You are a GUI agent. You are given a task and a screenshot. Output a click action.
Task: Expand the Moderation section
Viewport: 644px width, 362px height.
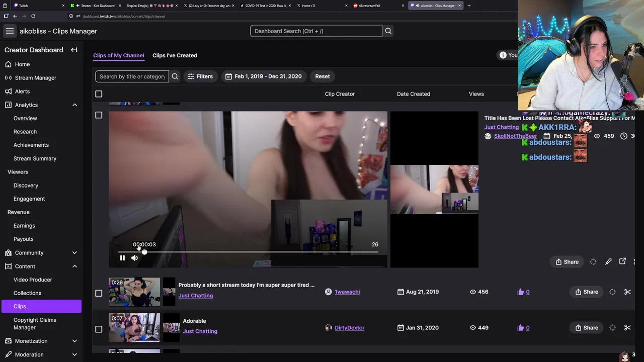(74, 354)
